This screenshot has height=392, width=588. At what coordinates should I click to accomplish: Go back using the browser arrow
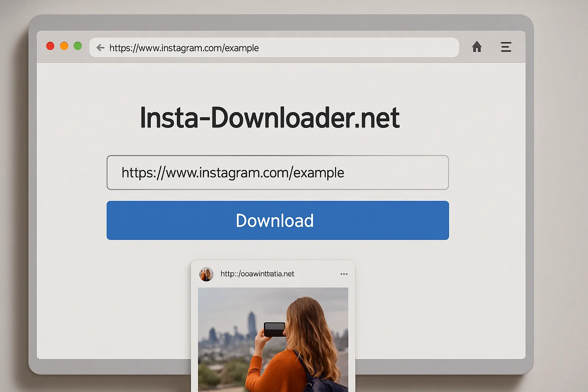click(100, 47)
